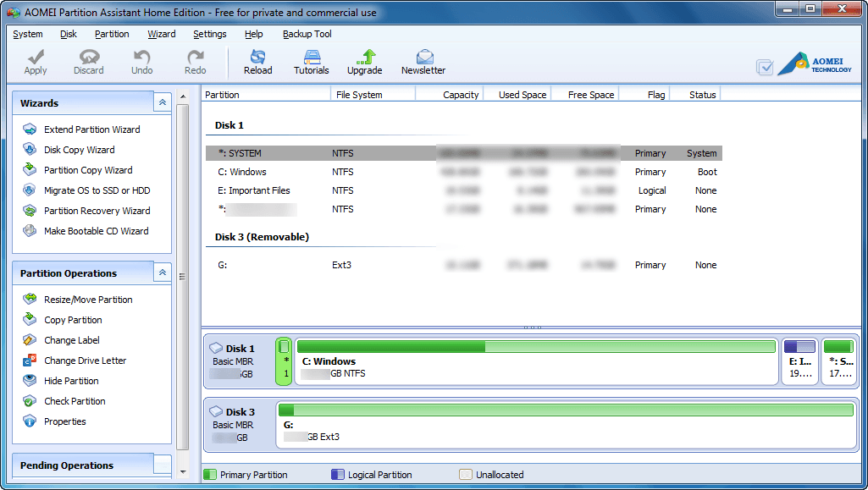Viewport: 868px width, 490px height.
Task: Collapse the Wizards panel chevron
Action: (163, 102)
